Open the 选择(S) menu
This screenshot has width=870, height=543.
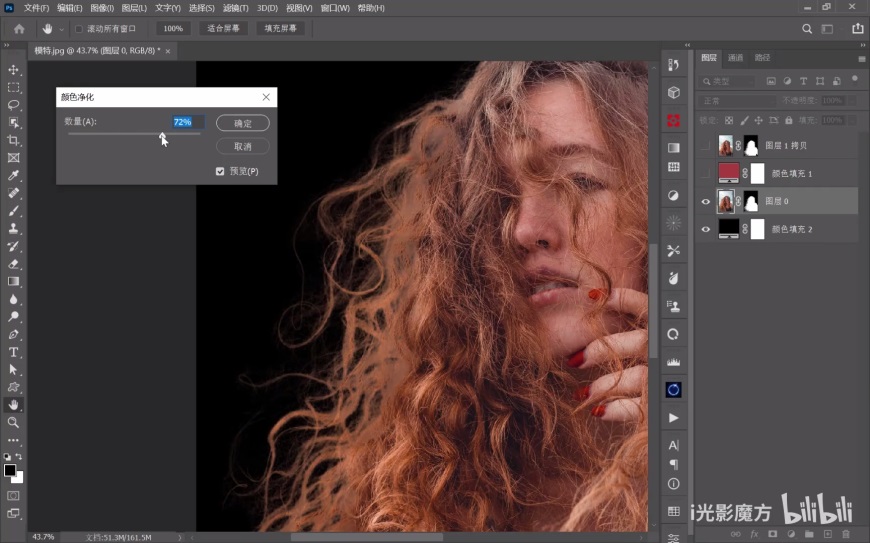pos(201,8)
